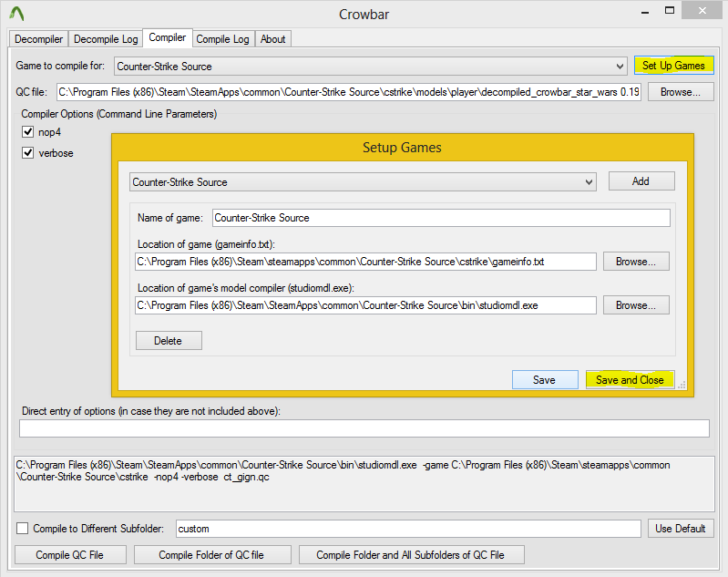Open the Decompile Log tab
The image size is (728, 577).
106,39
